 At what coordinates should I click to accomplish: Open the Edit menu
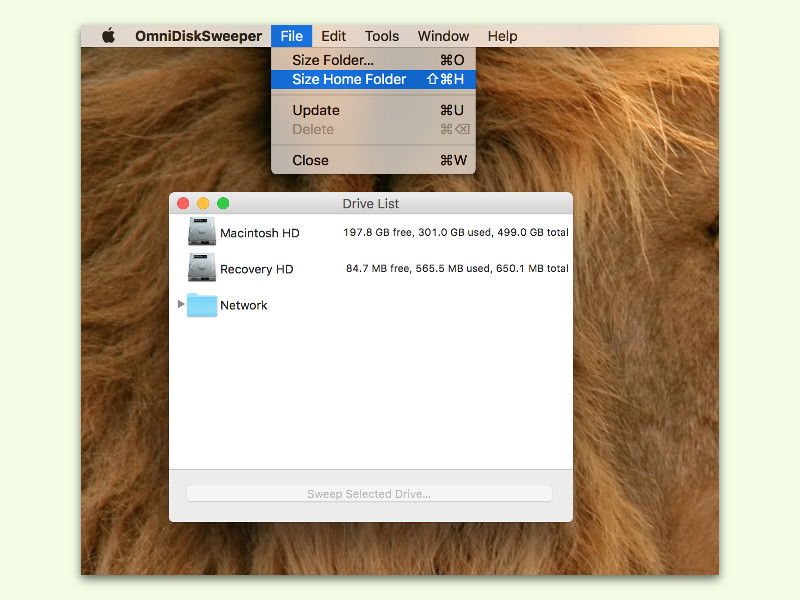pyautogui.click(x=334, y=36)
